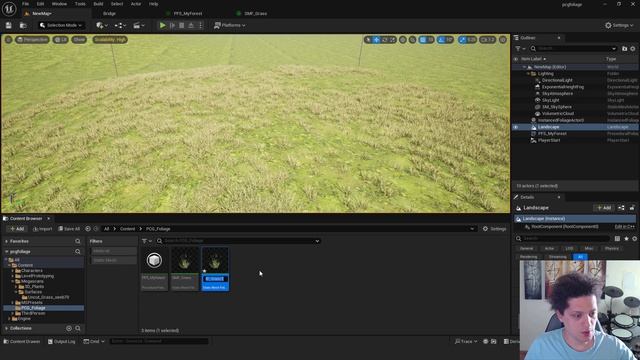Click the viewport surface snapping icon
Screen dimensions: 640x360
point(413,40)
